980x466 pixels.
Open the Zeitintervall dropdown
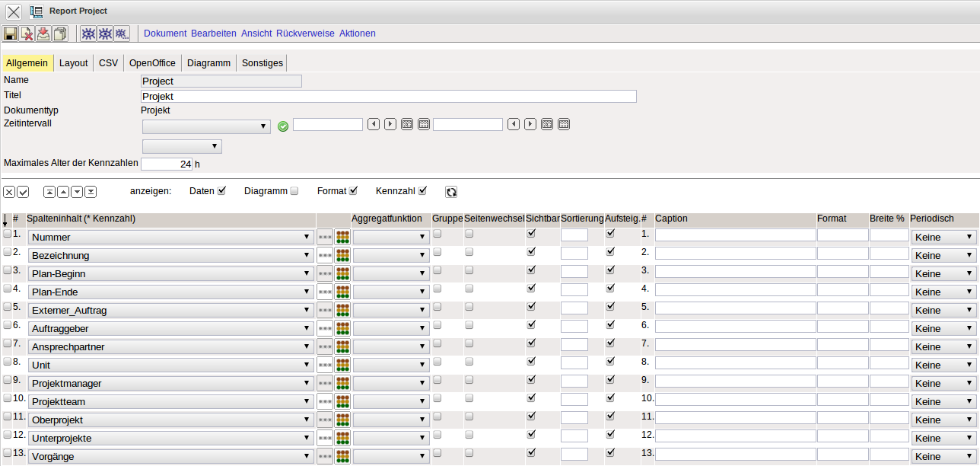tap(206, 126)
